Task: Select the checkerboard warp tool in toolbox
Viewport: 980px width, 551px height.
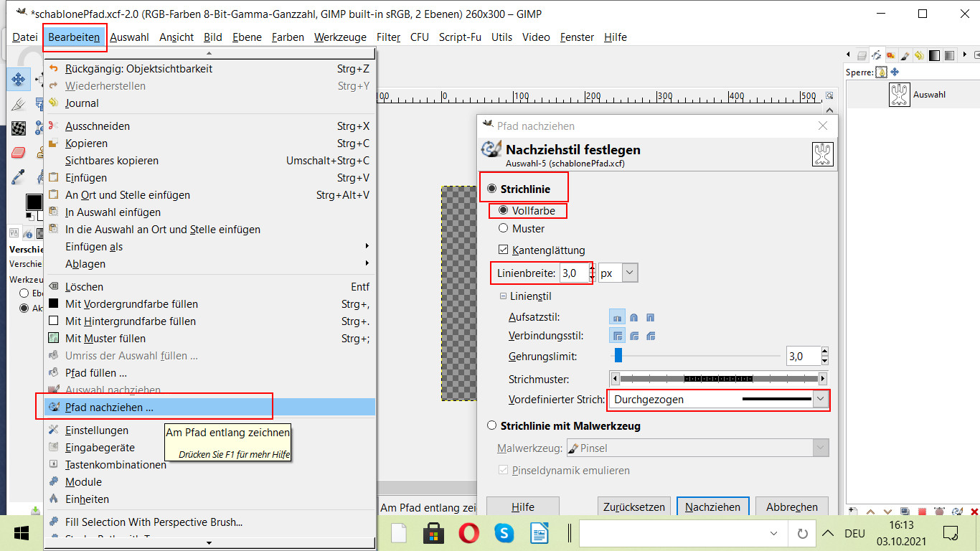Action: (x=19, y=128)
